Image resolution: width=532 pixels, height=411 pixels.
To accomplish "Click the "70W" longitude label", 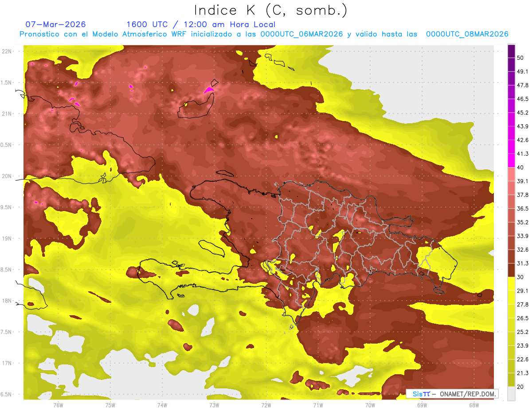I will click(370, 405).
